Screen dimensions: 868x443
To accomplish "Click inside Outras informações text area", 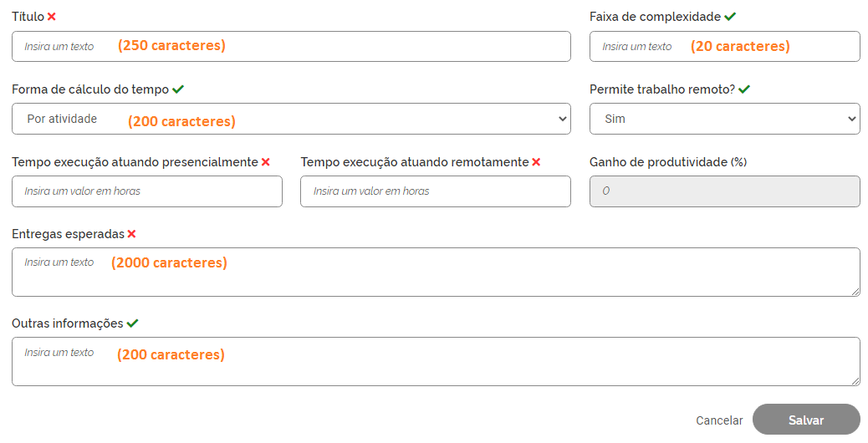I will point(435,361).
